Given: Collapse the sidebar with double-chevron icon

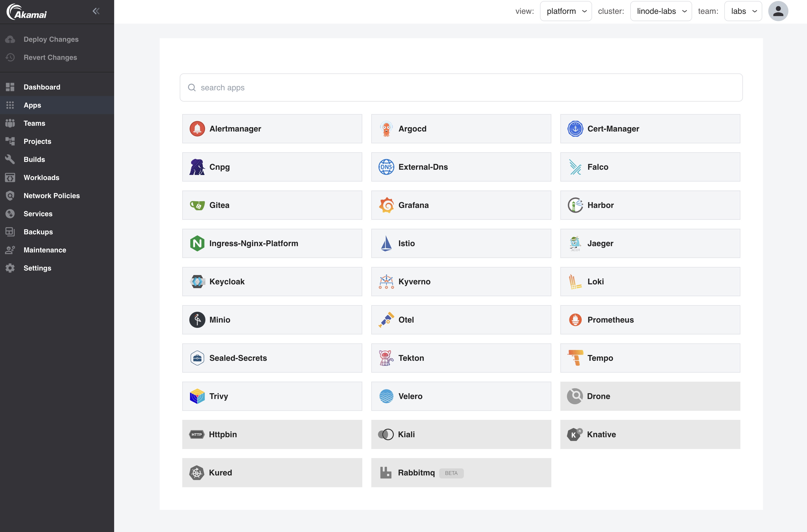Looking at the screenshot, I should point(96,11).
